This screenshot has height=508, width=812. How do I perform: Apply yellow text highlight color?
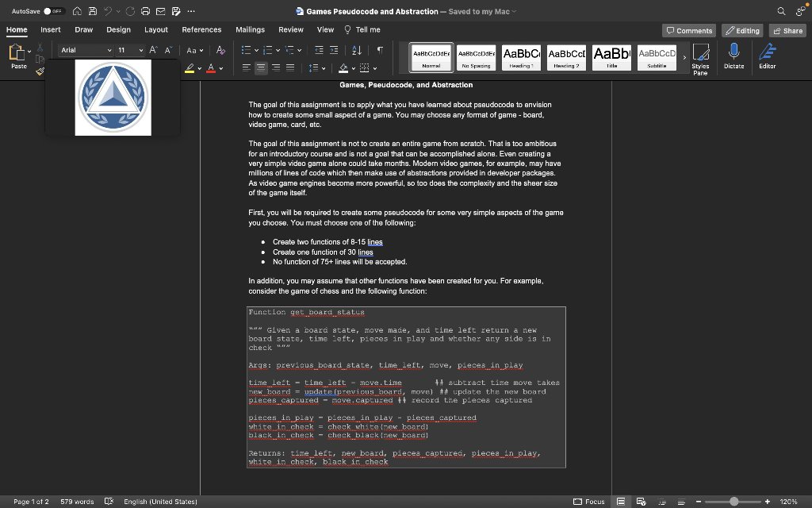pos(190,68)
